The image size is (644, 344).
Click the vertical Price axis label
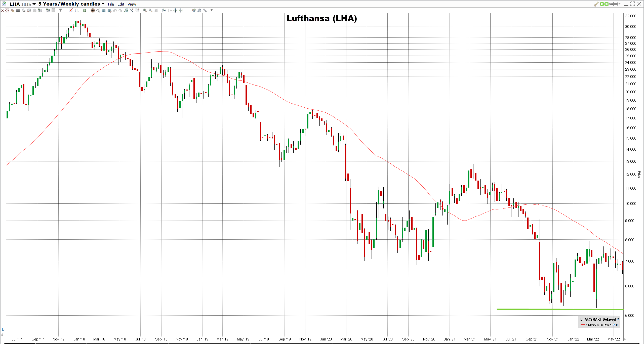tap(639, 174)
